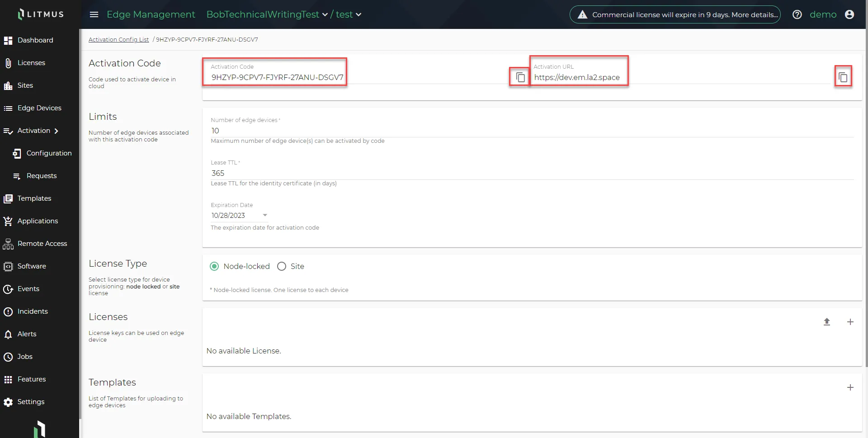Click the Templates sidebar icon

coord(8,199)
